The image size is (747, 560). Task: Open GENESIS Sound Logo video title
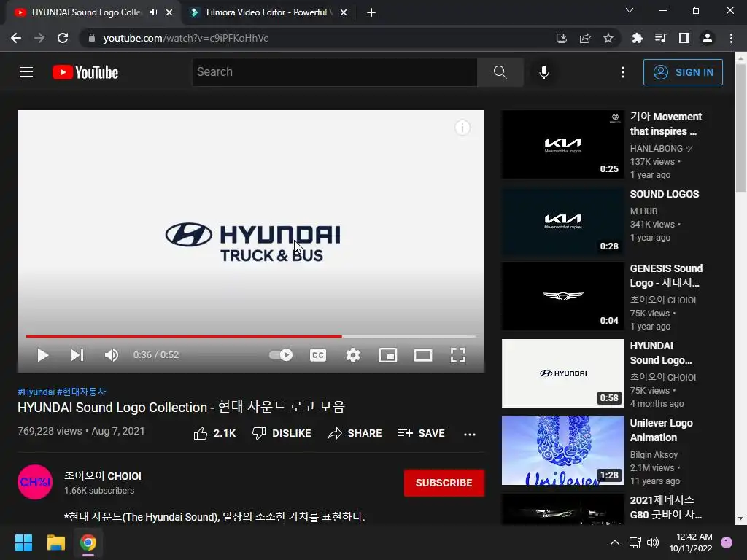pos(666,276)
